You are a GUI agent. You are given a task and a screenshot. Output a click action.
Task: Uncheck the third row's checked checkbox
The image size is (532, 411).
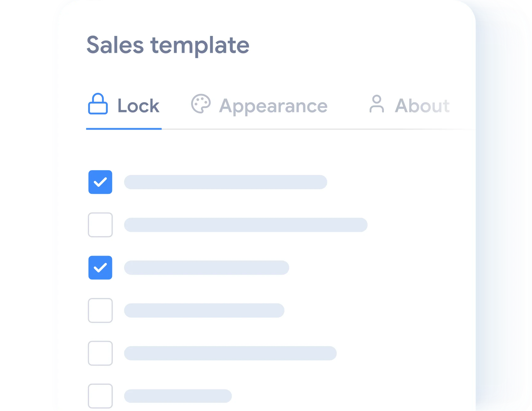point(100,268)
